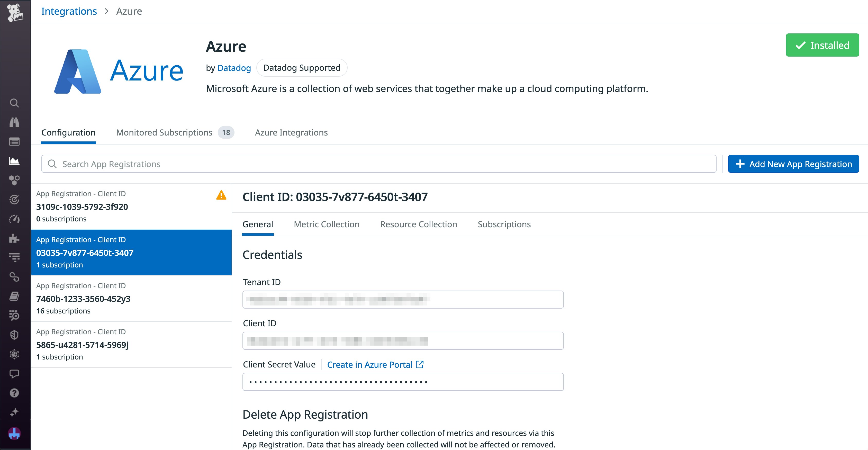Viewport: 868px width, 450px height.
Task: Open the binoculars Watchdog sidebar icon
Action: pyautogui.click(x=14, y=122)
